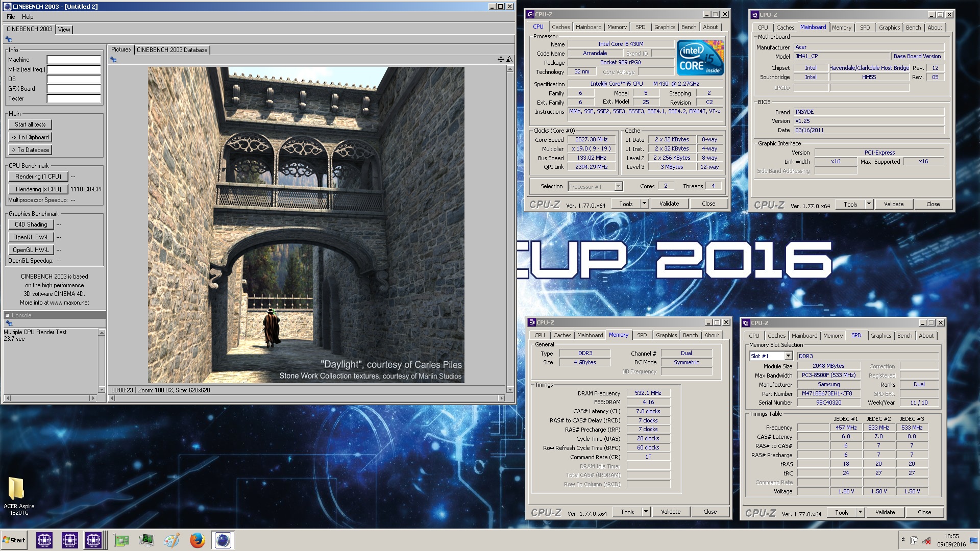The width and height of the screenshot is (980, 551).
Task: Click Start all tests button
Action: click(30, 124)
